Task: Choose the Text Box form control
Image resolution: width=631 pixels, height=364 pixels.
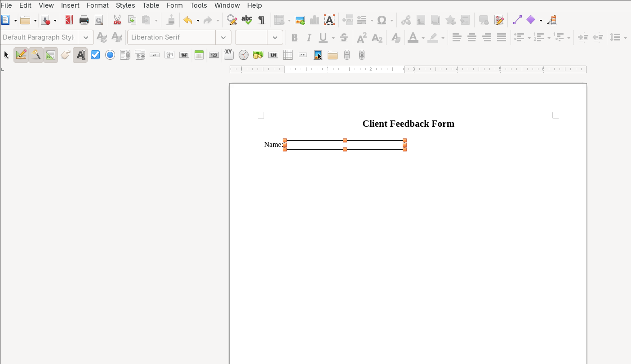Action: click(x=80, y=55)
